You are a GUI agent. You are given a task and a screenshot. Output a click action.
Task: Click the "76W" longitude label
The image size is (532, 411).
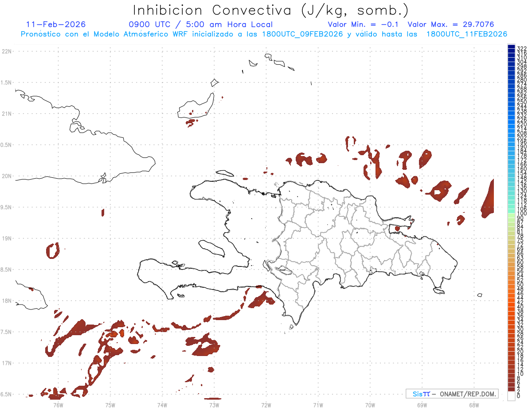point(58,405)
